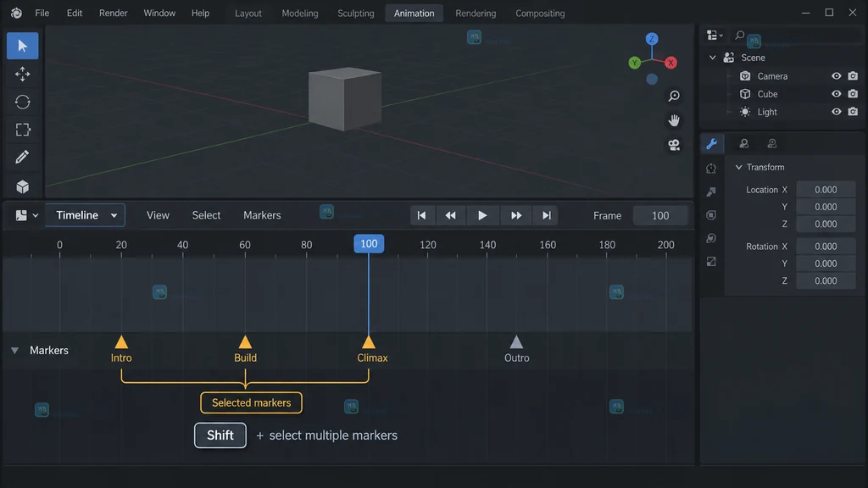Toggle Camera viewport visibility eye

[836, 75]
